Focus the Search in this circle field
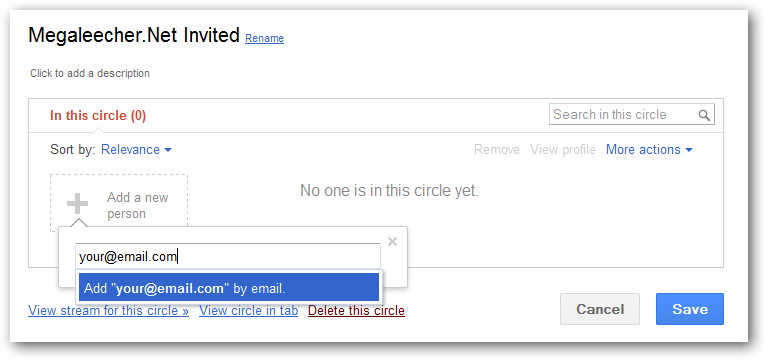This screenshot has height=360, width=766. click(x=632, y=114)
